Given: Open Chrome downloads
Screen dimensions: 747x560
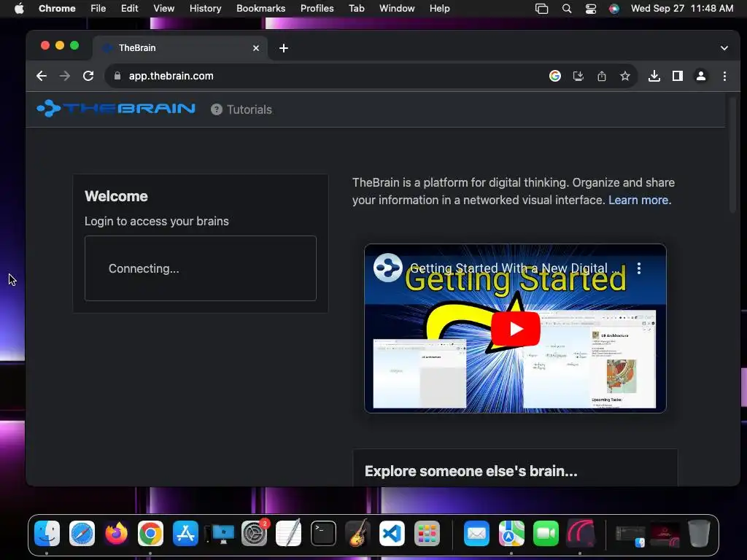Looking at the screenshot, I should [654, 76].
